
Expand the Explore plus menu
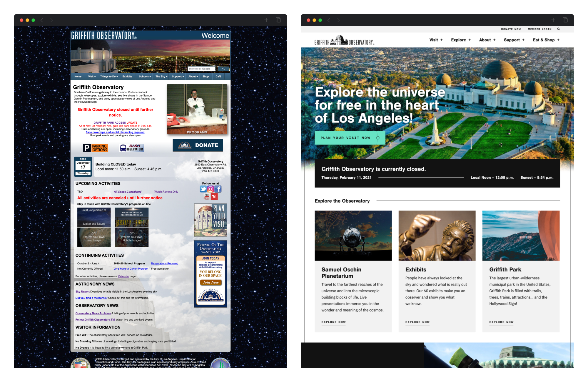[x=470, y=40]
